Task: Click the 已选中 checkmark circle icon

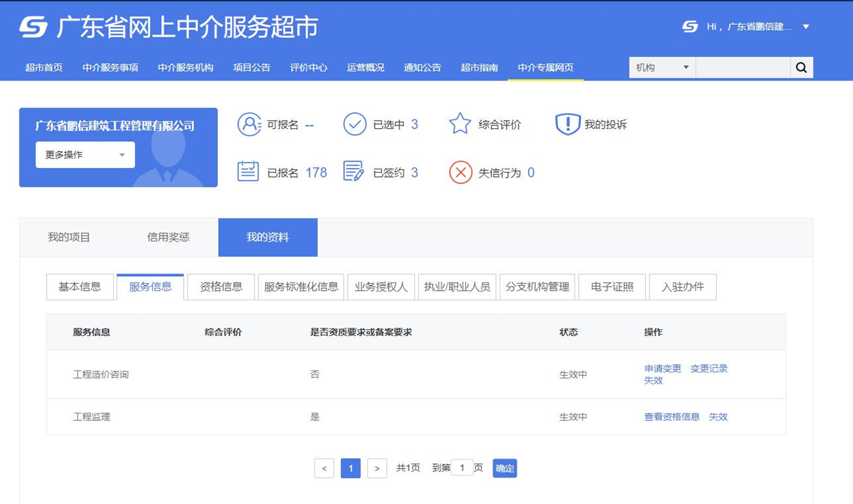Action: (355, 124)
